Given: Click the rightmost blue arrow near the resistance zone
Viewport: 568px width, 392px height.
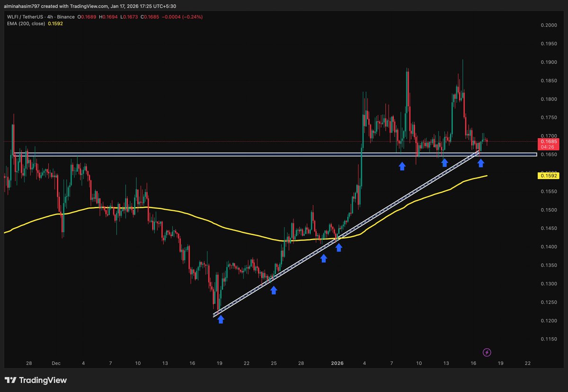Looking at the screenshot, I should tap(481, 163).
